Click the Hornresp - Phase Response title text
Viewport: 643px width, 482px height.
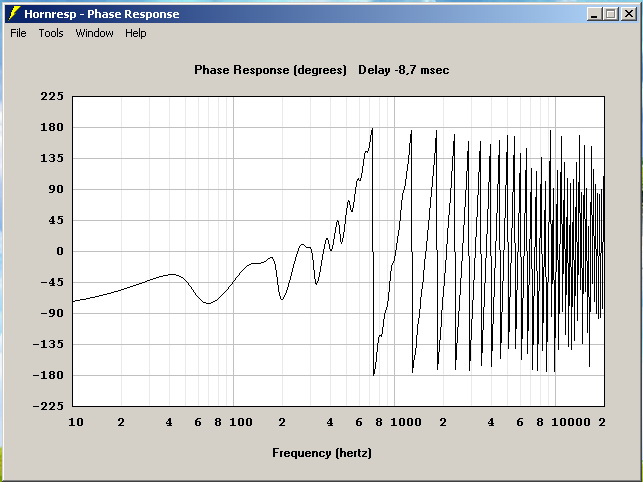pyautogui.click(x=102, y=14)
